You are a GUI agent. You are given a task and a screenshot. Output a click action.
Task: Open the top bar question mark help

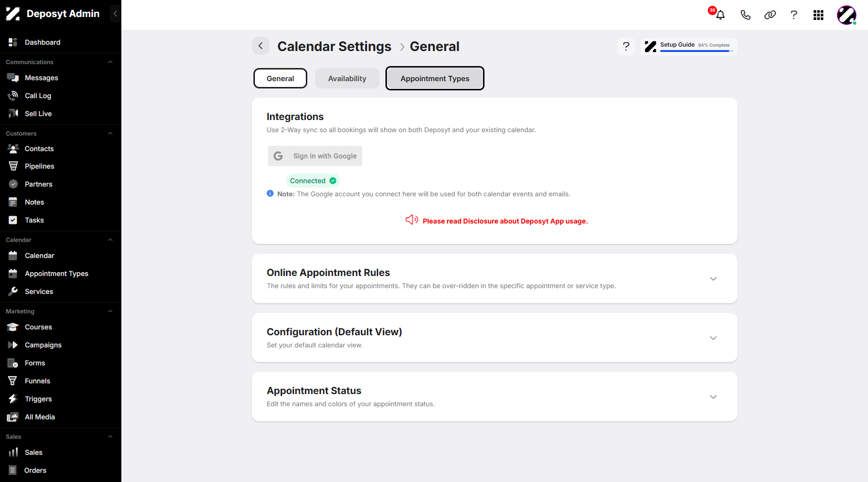[794, 15]
